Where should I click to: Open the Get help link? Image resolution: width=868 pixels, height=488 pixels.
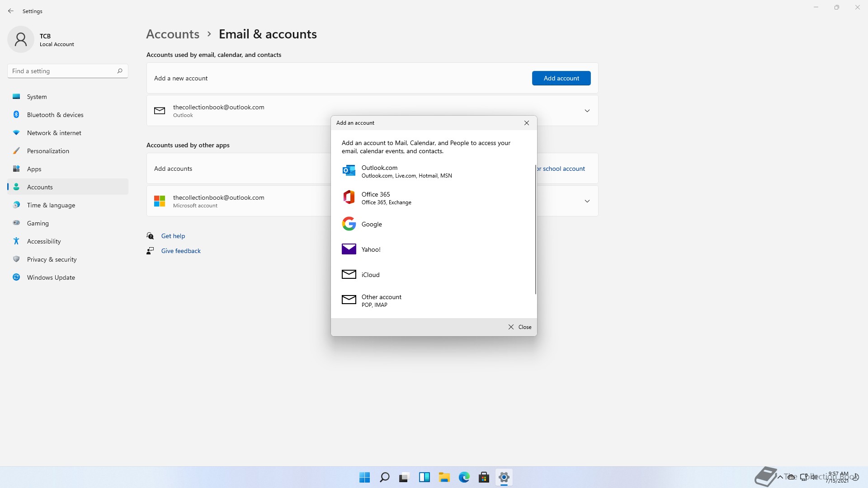pos(173,236)
